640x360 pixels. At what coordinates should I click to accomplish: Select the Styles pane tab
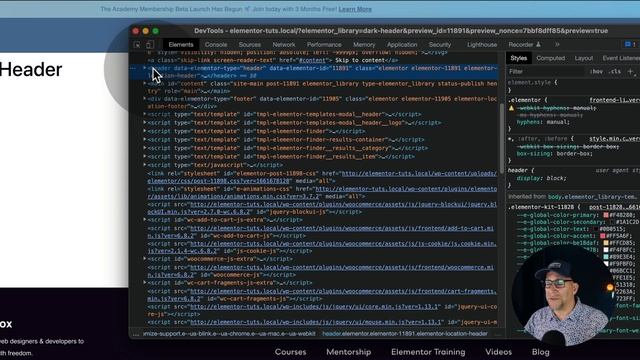pyautogui.click(x=518, y=58)
